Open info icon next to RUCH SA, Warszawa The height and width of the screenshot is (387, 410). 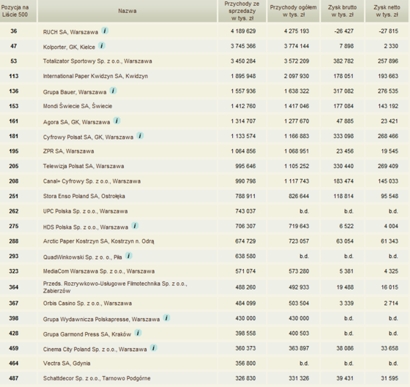click(x=105, y=31)
